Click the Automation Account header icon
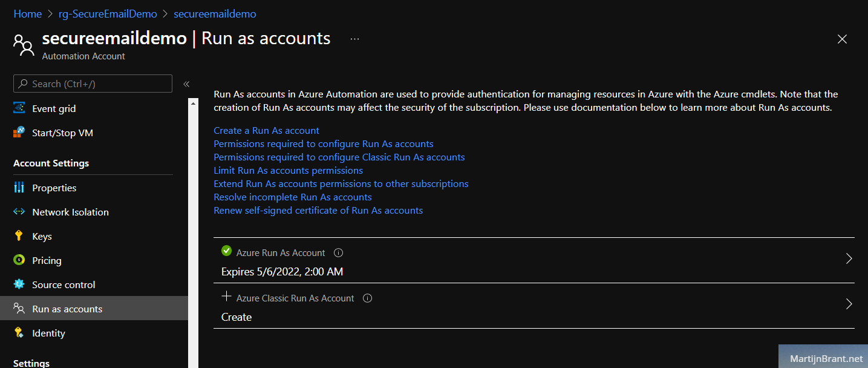The width and height of the screenshot is (868, 368). click(24, 45)
